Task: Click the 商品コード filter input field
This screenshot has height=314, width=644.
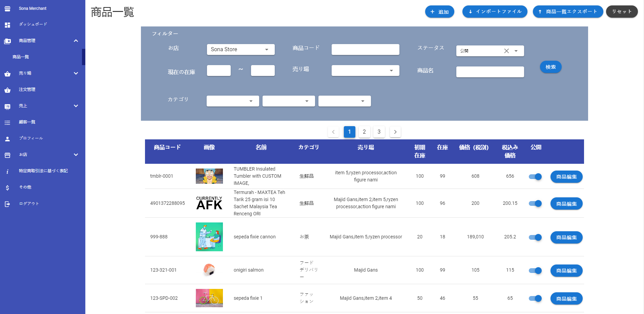Action: coord(365,50)
